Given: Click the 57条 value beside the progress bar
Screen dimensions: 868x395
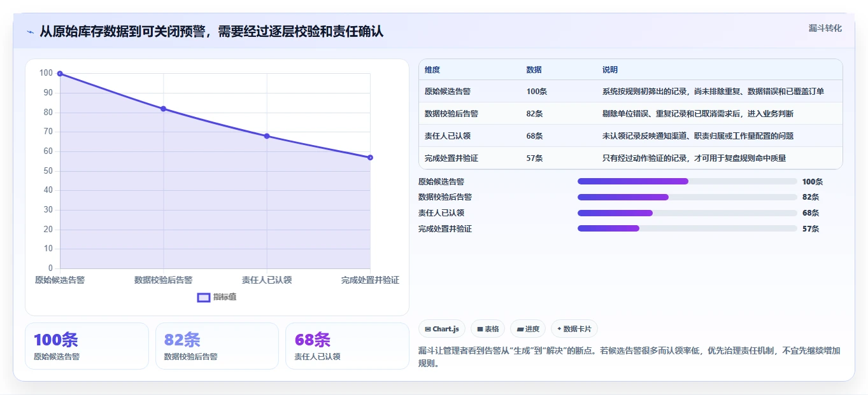Looking at the screenshot, I should click(811, 229).
